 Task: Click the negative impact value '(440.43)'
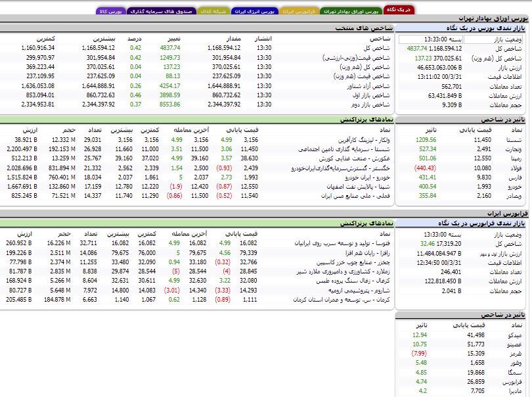425,168
